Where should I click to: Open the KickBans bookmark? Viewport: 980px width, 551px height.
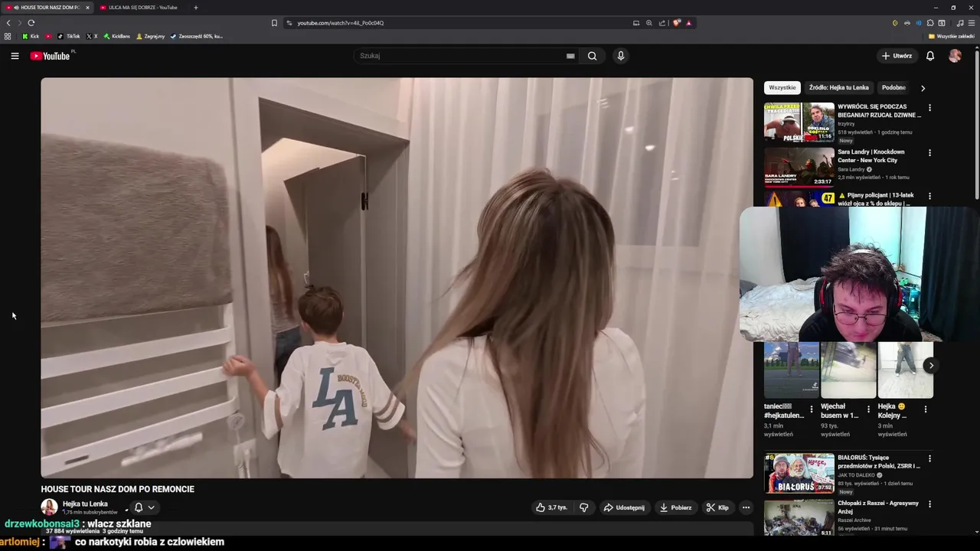116,36
